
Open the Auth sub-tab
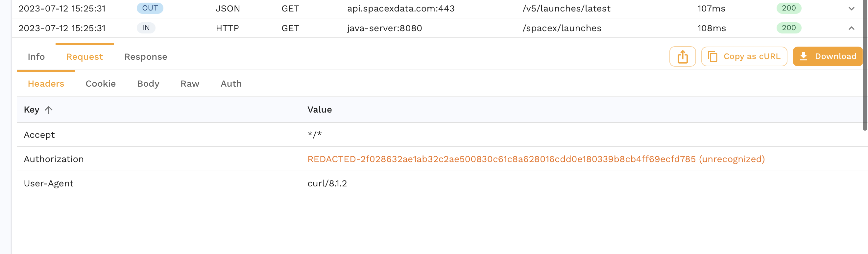(231, 84)
